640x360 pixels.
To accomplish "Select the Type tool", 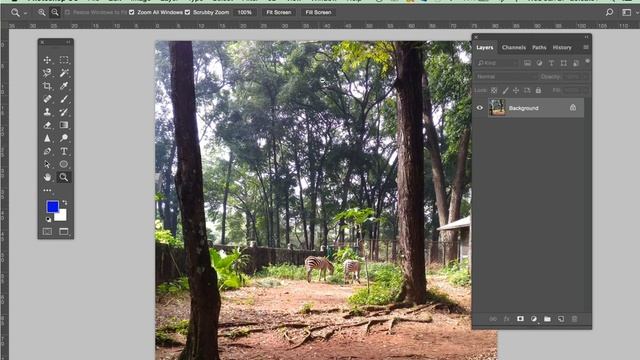I will [64, 151].
